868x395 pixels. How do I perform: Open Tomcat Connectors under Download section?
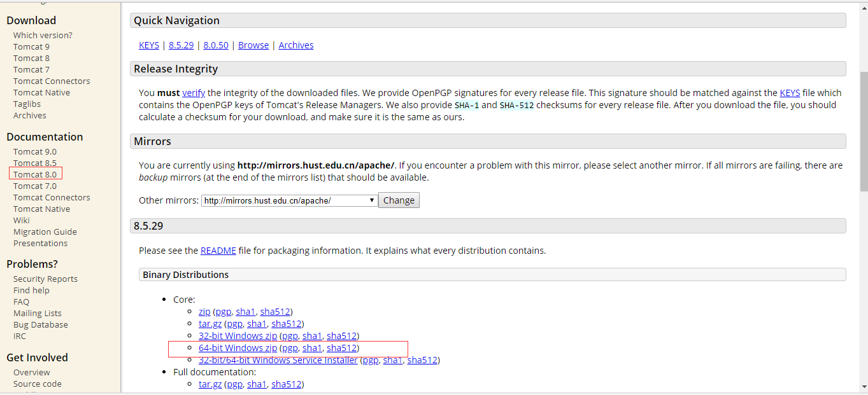[52, 81]
